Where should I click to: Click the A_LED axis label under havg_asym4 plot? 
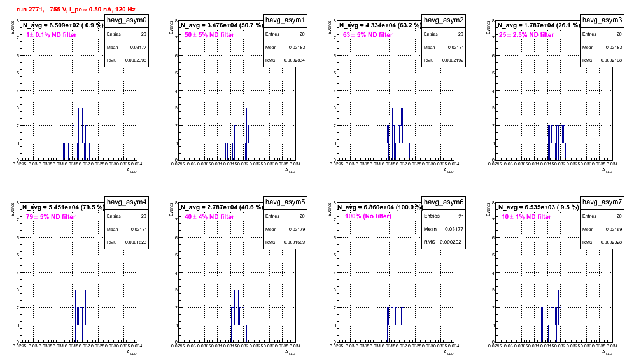click(x=132, y=353)
